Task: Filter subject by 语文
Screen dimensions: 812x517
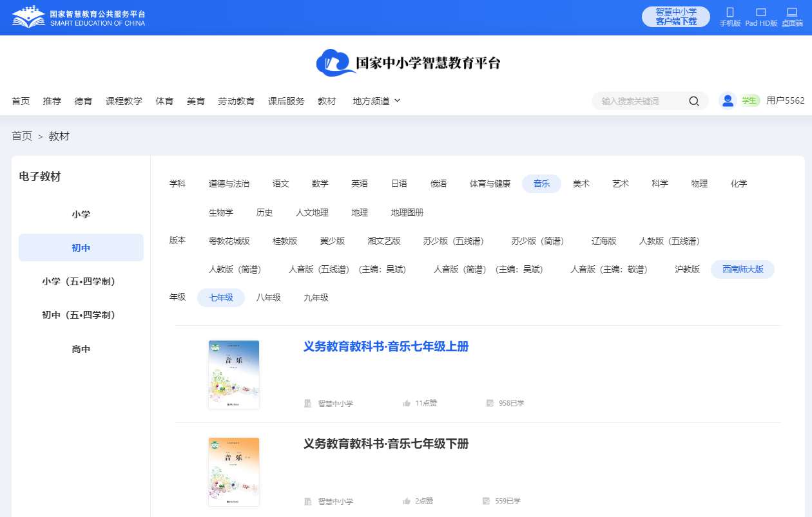Action: (281, 183)
